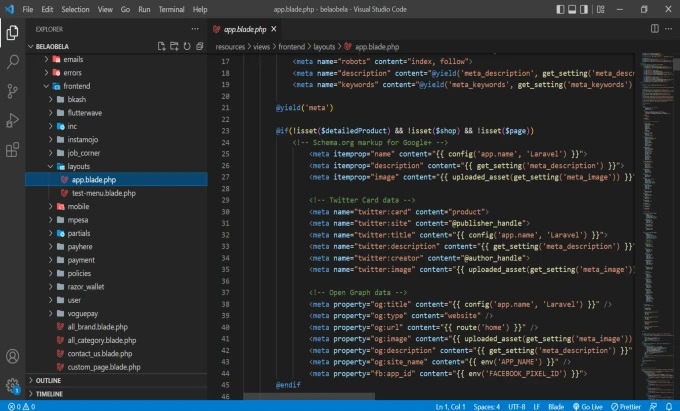
Task: Refresh the Explorer file tree
Action: pos(186,46)
